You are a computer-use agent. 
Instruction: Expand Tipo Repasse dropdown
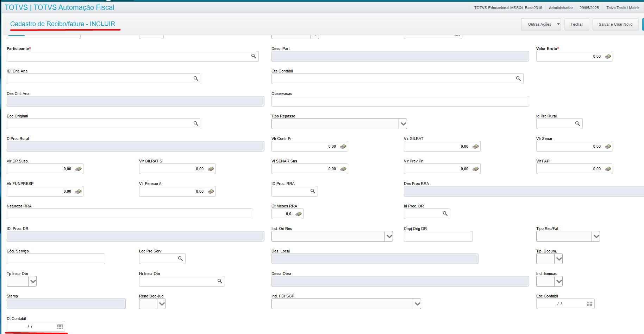tap(403, 124)
